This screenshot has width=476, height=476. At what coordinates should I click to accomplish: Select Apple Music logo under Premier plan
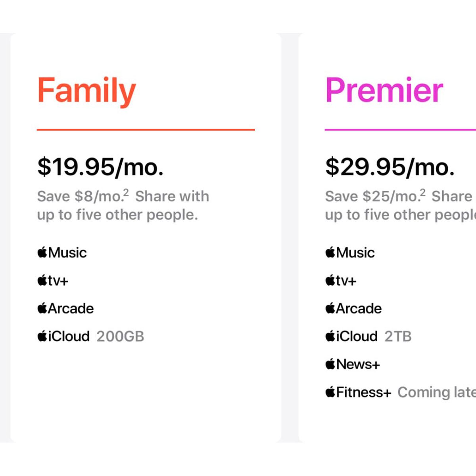pos(350,253)
